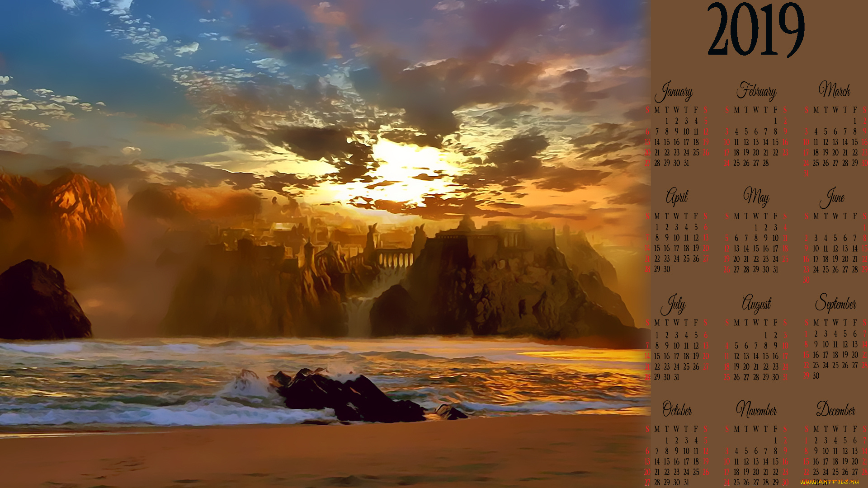Click the April month title
The width and height of the screenshot is (868, 488).
[x=676, y=197]
